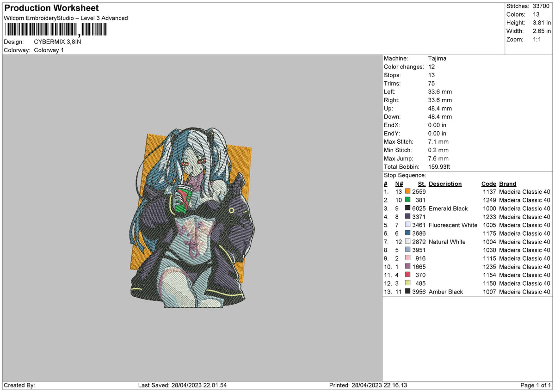Click the swatch for code 1030
The image size is (555, 392).
pyautogui.click(x=407, y=250)
